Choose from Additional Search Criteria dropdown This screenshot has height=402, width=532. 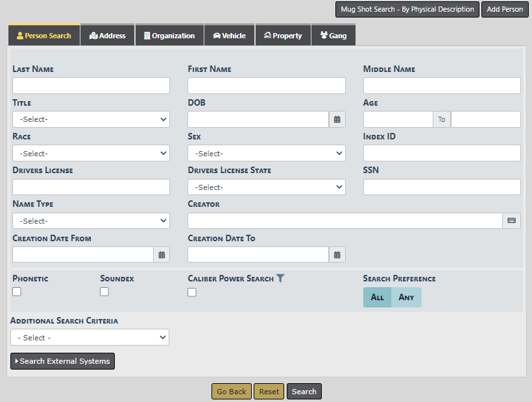pos(90,338)
